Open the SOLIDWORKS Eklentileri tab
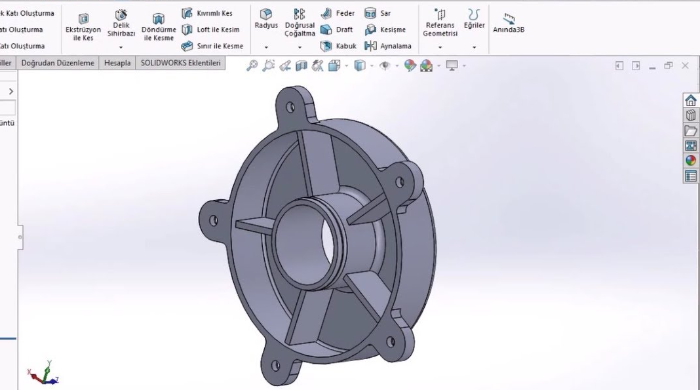This screenshot has height=390, width=700. click(180, 63)
